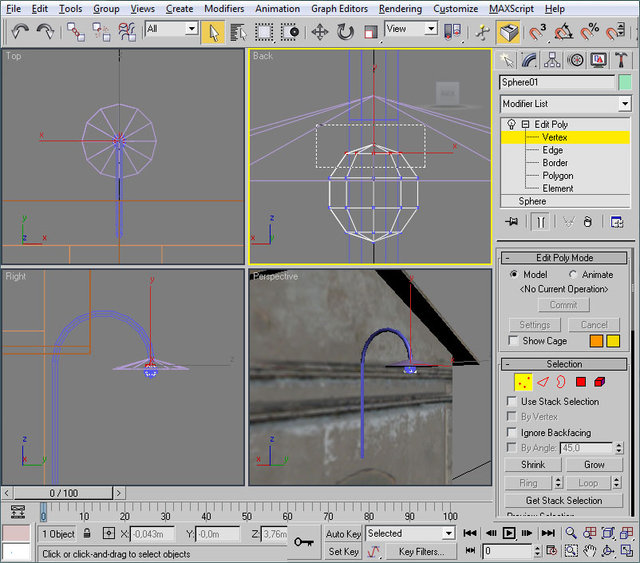Click the Pin Stack icon

pyautogui.click(x=513, y=222)
